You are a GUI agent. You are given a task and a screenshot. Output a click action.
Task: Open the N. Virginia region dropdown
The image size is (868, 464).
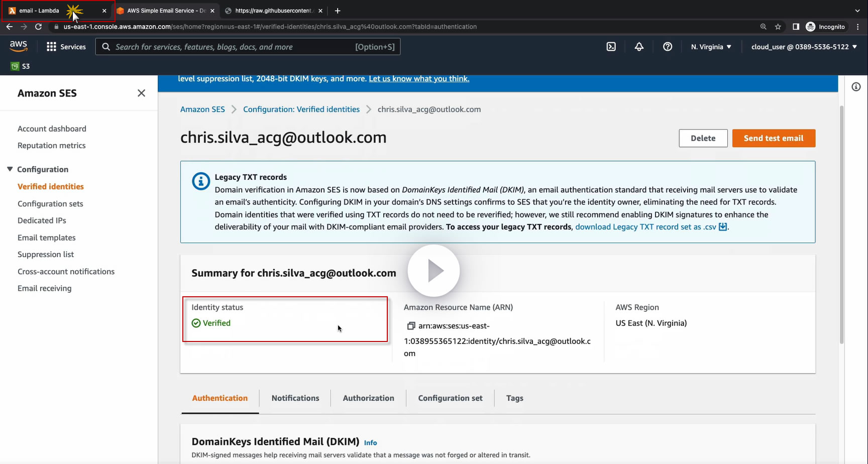tap(711, 47)
